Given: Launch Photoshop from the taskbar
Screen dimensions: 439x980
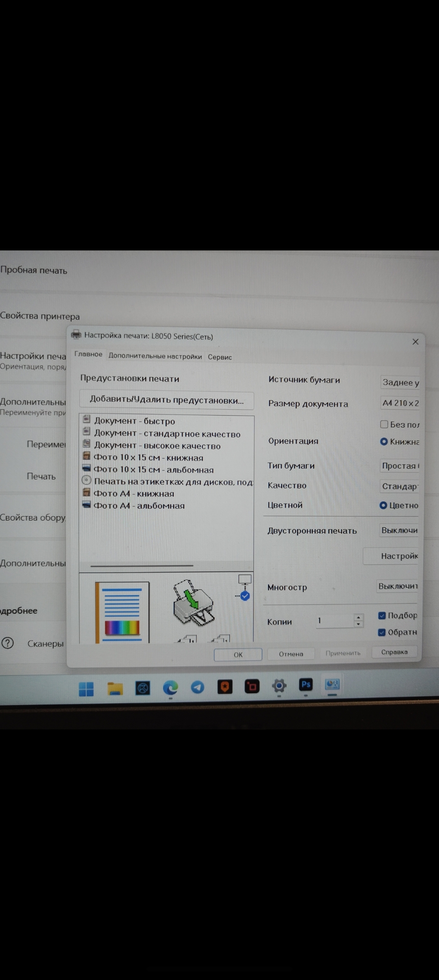Looking at the screenshot, I should point(306,685).
